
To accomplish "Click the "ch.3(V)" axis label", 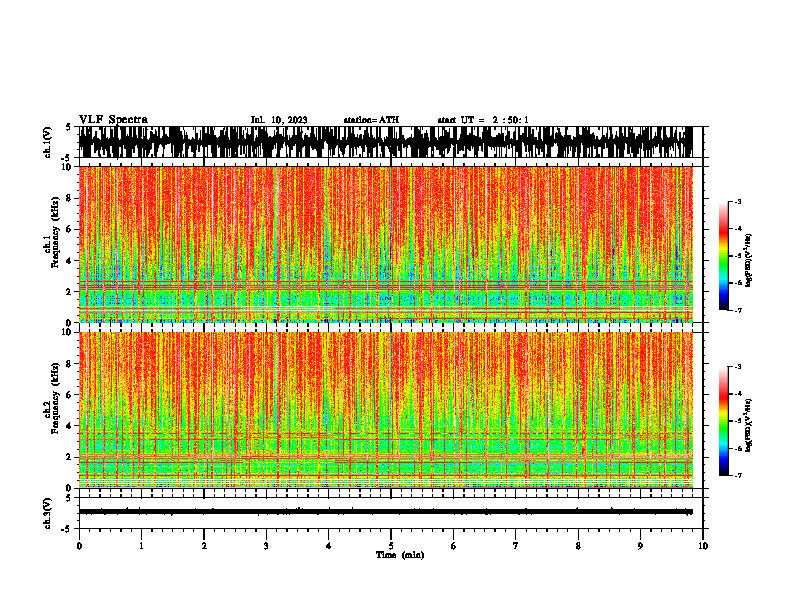I will click(48, 513).
